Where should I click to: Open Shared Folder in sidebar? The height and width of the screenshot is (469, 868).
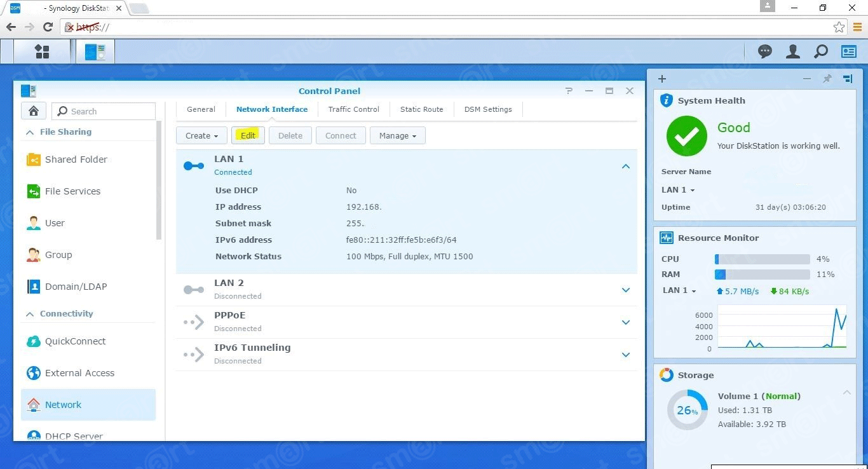pyautogui.click(x=88, y=160)
